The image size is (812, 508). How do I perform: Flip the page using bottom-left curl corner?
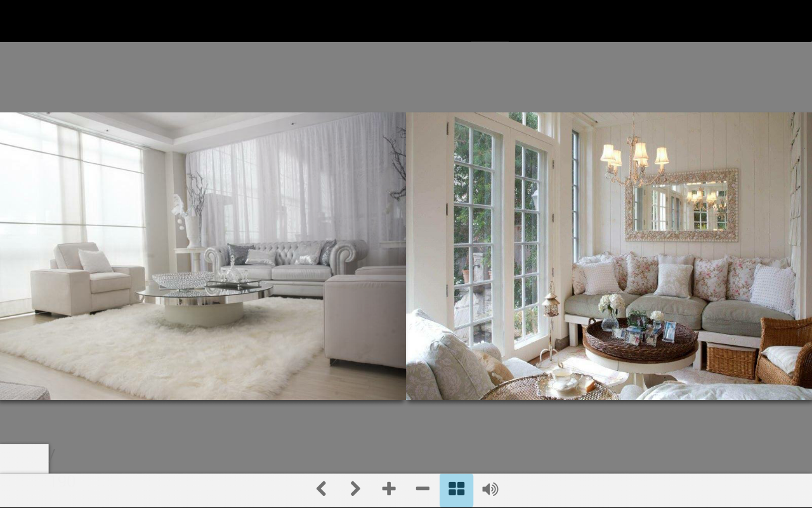pos(24,458)
